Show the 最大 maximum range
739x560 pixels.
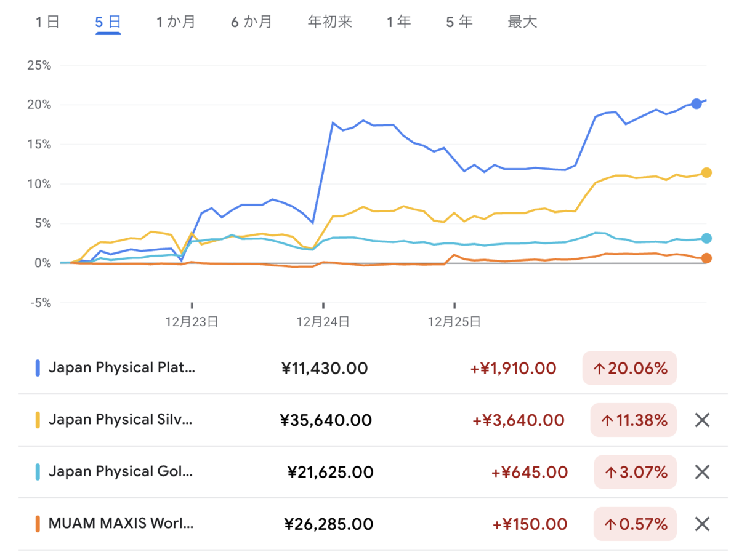click(x=522, y=22)
